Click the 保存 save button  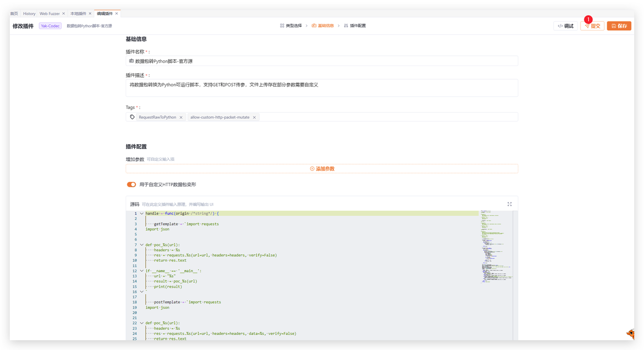619,26
